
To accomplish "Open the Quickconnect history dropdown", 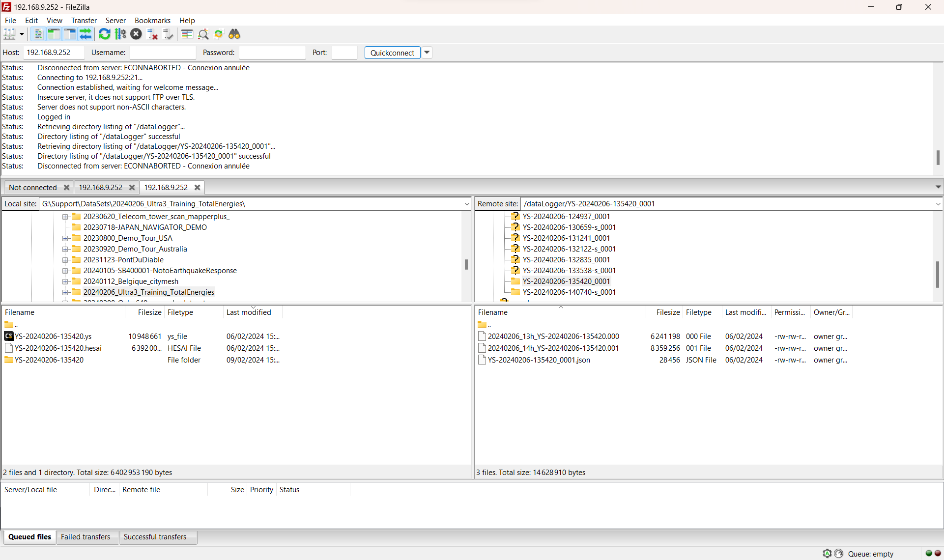I will click(x=427, y=53).
